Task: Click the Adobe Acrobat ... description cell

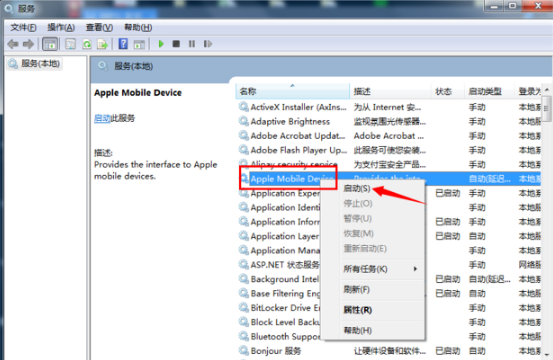Action: pos(389,136)
